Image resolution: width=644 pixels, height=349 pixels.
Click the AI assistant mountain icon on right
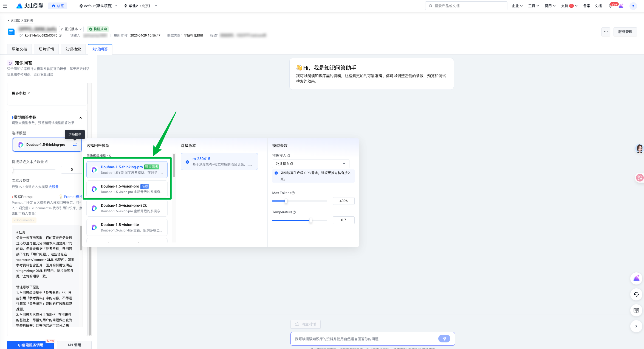point(636,278)
